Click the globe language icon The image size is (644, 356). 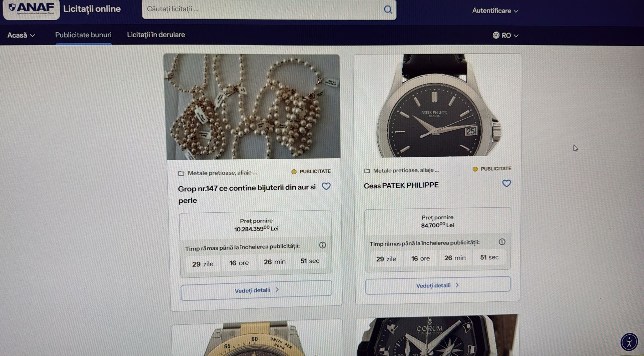496,35
